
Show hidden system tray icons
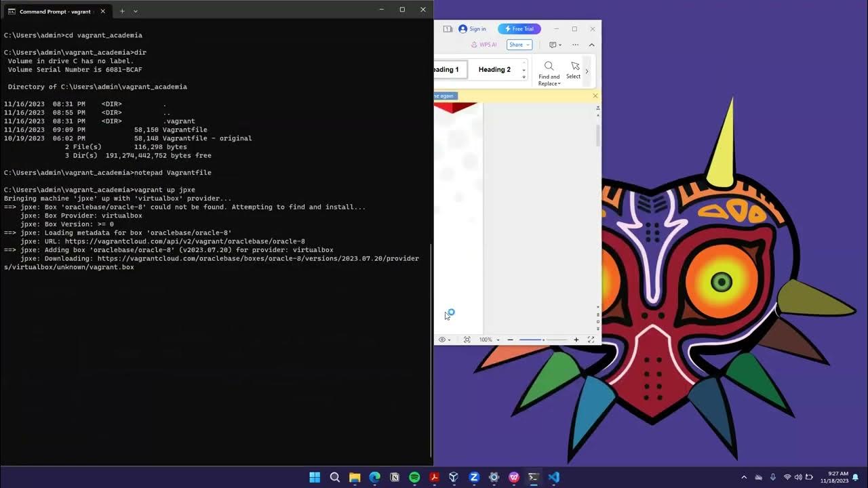pos(744,477)
